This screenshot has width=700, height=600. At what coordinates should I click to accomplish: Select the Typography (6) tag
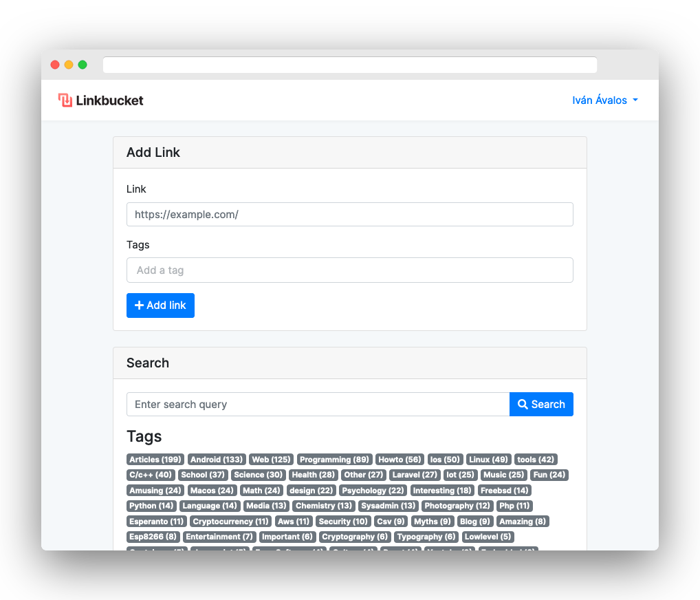click(x=426, y=537)
